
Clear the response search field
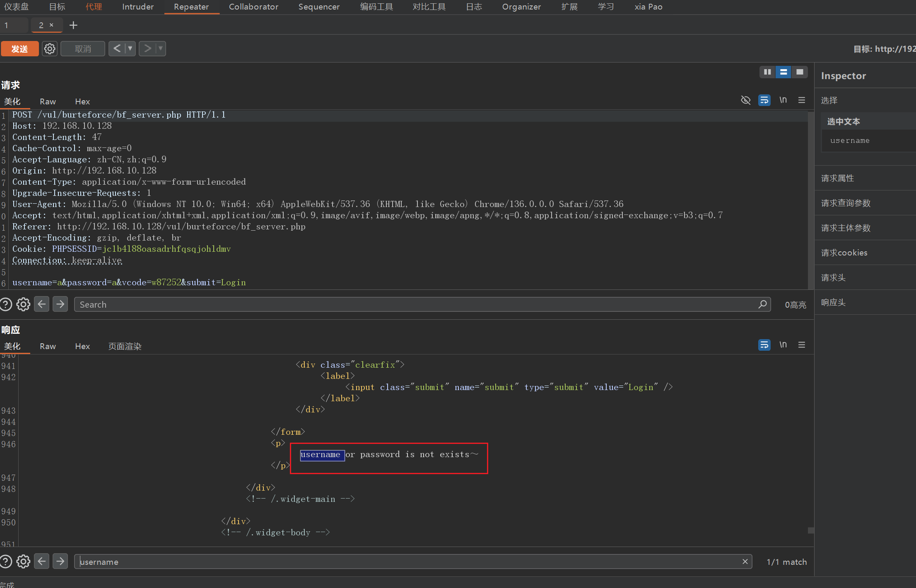pos(745,561)
